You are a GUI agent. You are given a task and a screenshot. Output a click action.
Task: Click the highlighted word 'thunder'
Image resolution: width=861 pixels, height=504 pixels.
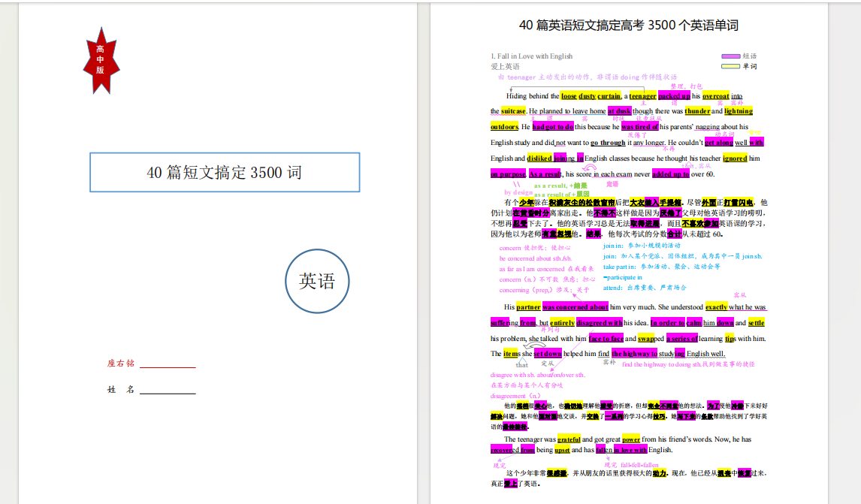[x=697, y=111]
